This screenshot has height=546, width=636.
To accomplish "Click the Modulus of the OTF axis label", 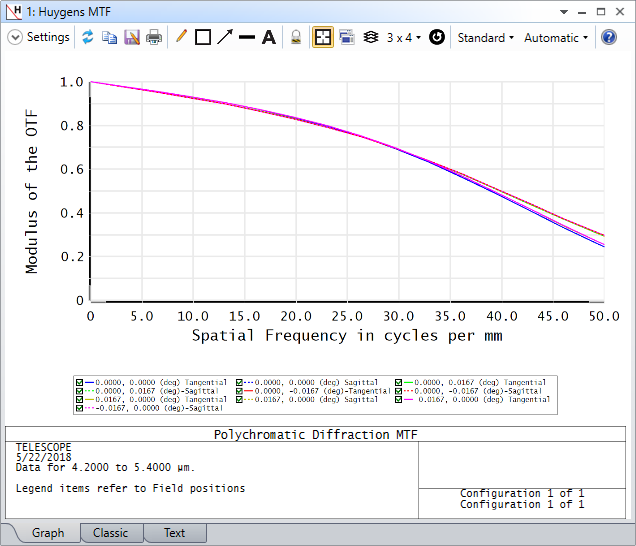I will pos(32,191).
